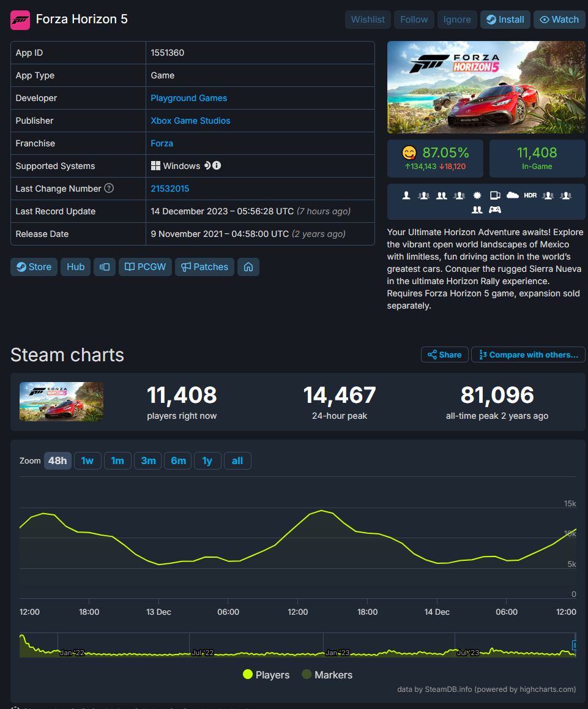Click the Ignore button
The width and height of the screenshot is (588, 709).
(457, 20)
